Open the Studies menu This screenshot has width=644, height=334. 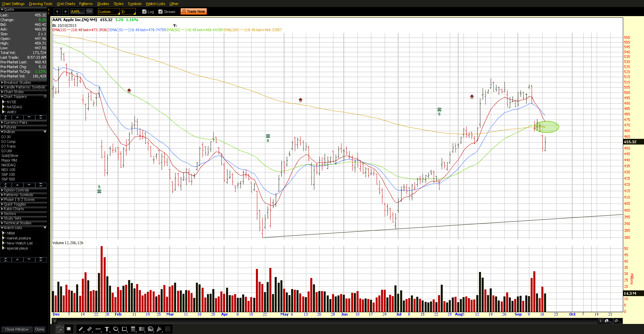tap(103, 4)
